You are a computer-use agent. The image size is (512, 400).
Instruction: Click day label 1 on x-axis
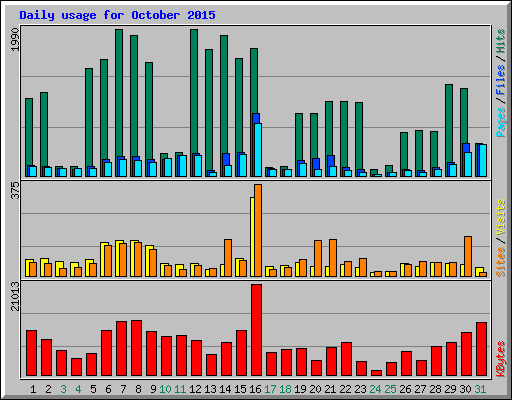[33, 389]
